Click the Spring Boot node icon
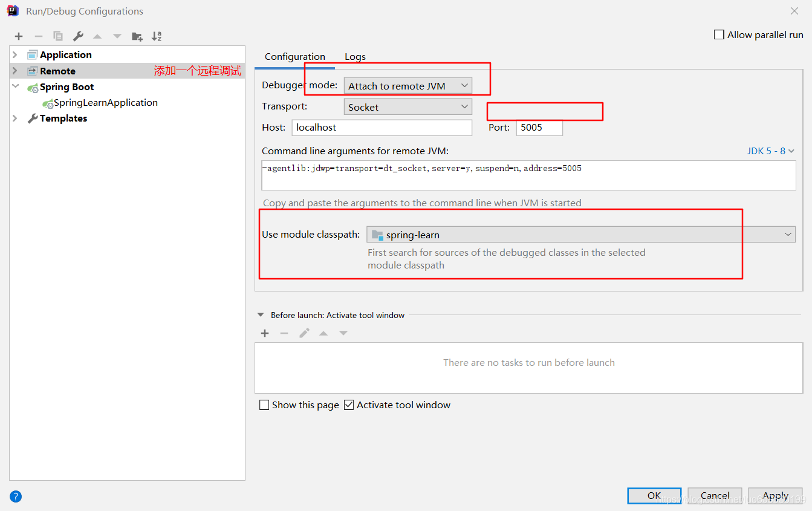 pyautogui.click(x=33, y=87)
